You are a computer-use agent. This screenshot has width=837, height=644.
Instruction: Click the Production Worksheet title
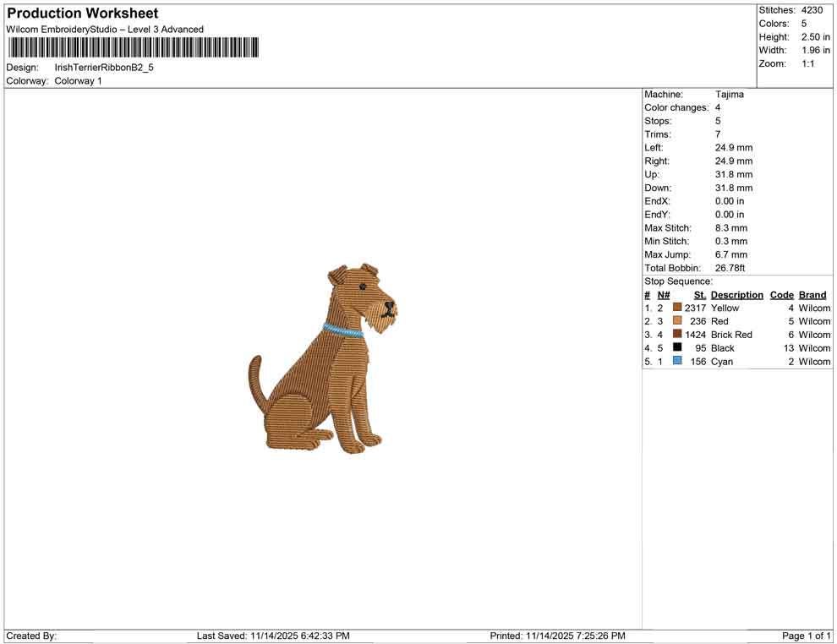82,13
